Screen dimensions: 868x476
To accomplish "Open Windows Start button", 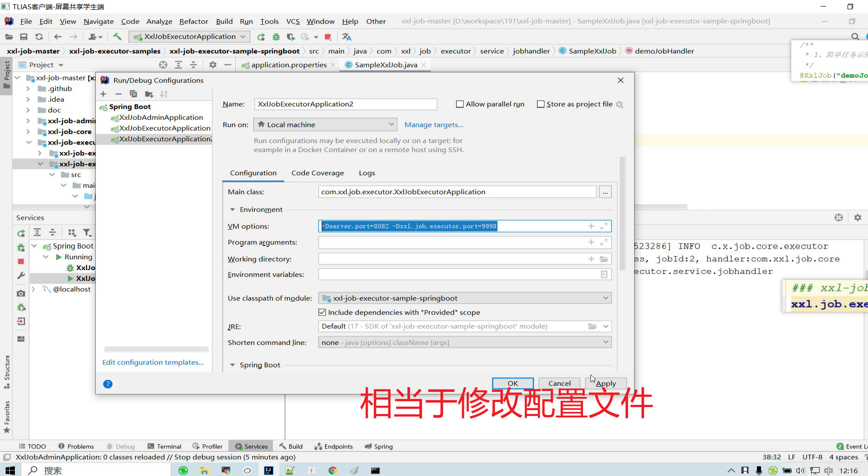I will tap(10, 470).
